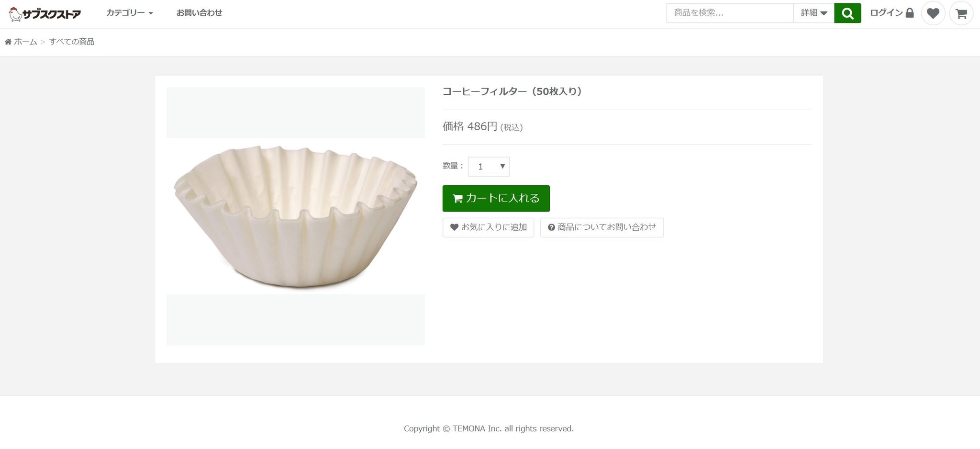Click 商品についてお問い合わせ button
Screen dimensions: 980x449
click(x=601, y=227)
